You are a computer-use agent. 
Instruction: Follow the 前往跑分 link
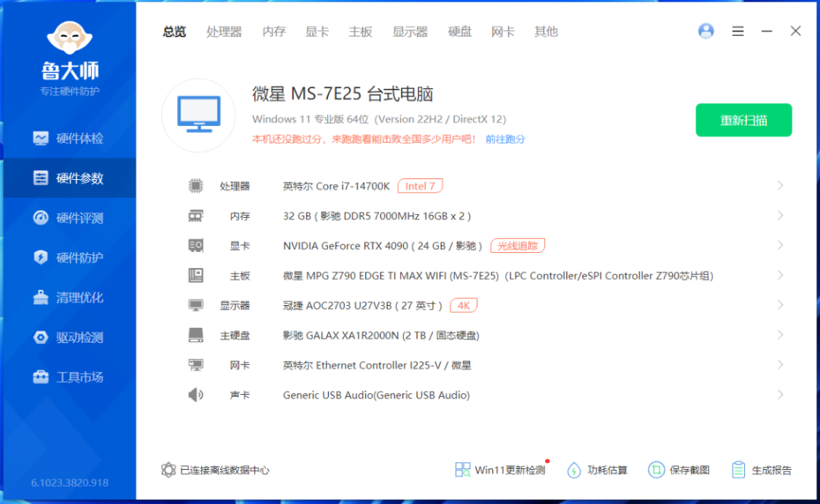pyautogui.click(x=505, y=139)
